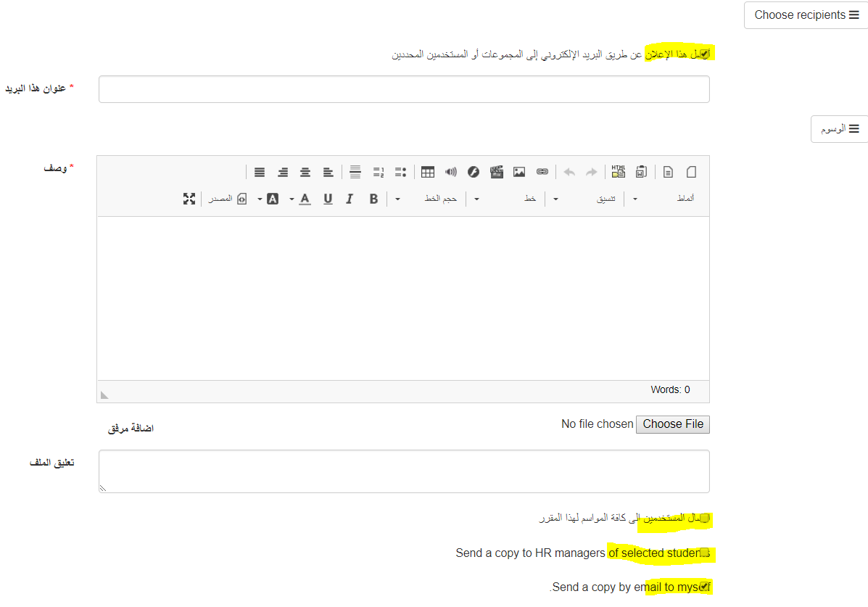Insert an audio clip via speaker icon
Screen dimensions: 868x607
[450, 173]
